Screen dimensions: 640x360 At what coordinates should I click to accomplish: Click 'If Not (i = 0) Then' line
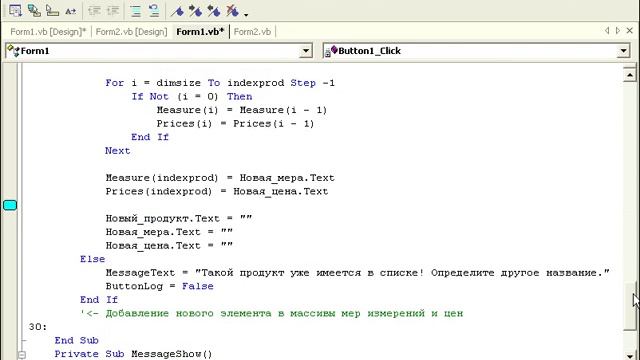click(x=192, y=96)
